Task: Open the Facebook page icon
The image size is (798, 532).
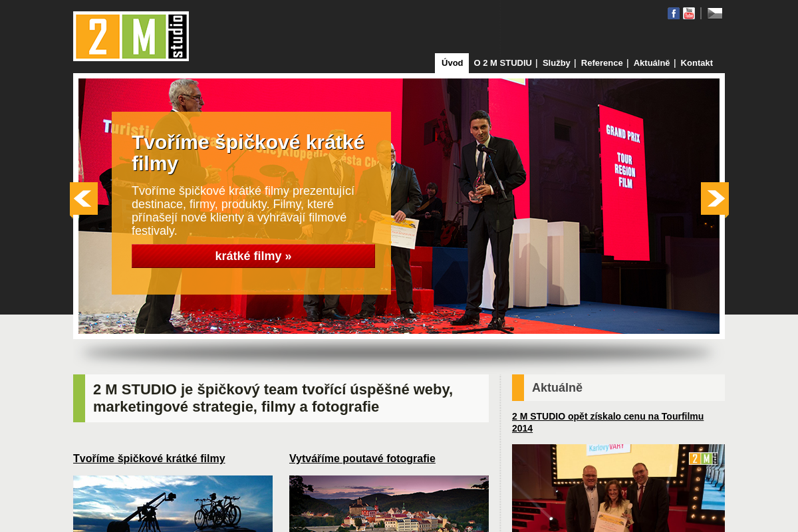Action: click(673, 13)
